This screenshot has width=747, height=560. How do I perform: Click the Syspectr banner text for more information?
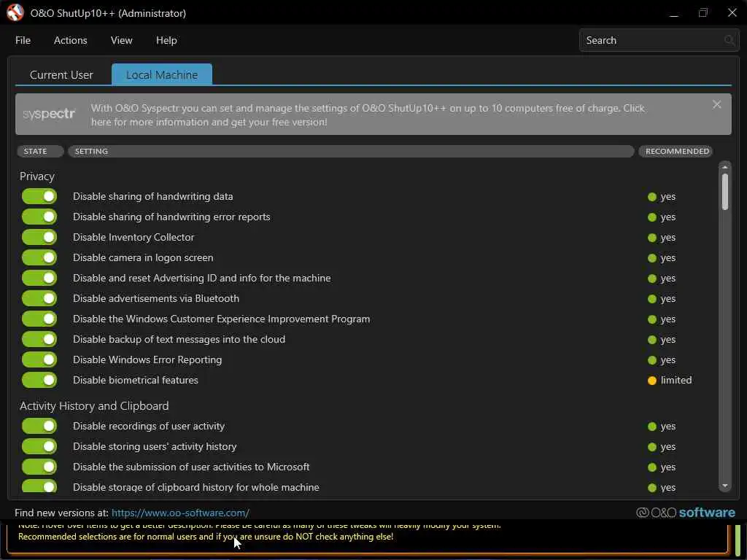pyautogui.click(x=368, y=114)
